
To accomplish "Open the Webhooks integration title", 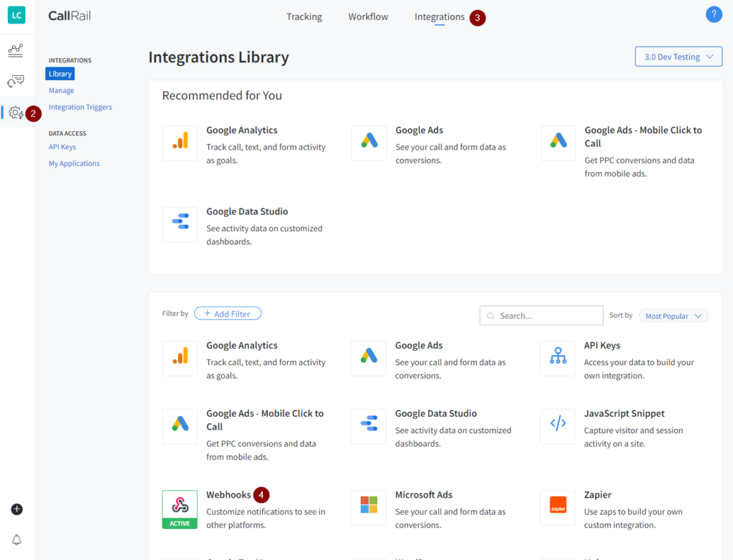I will (x=228, y=495).
